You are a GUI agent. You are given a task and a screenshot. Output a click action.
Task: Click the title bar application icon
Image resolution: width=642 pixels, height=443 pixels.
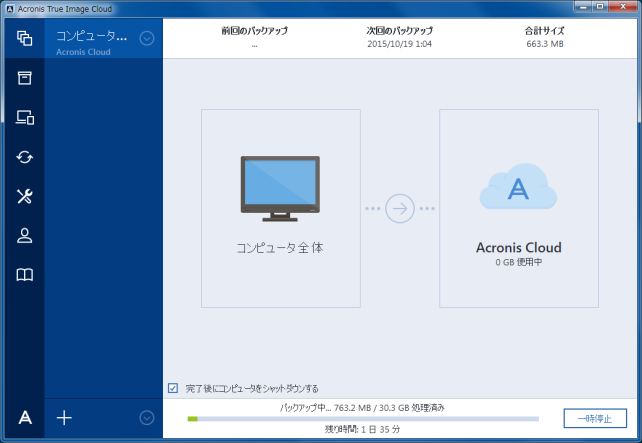coord(10,9)
